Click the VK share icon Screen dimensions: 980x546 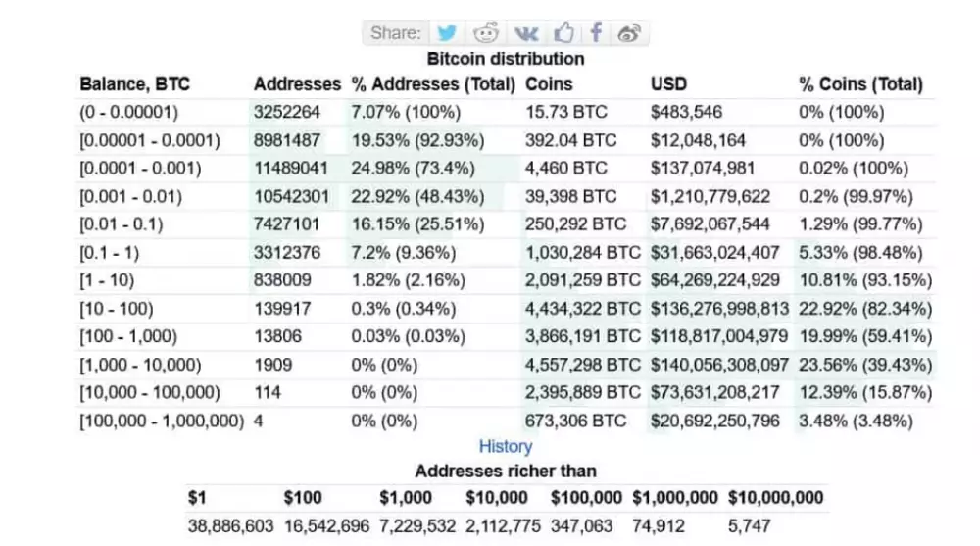525,32
